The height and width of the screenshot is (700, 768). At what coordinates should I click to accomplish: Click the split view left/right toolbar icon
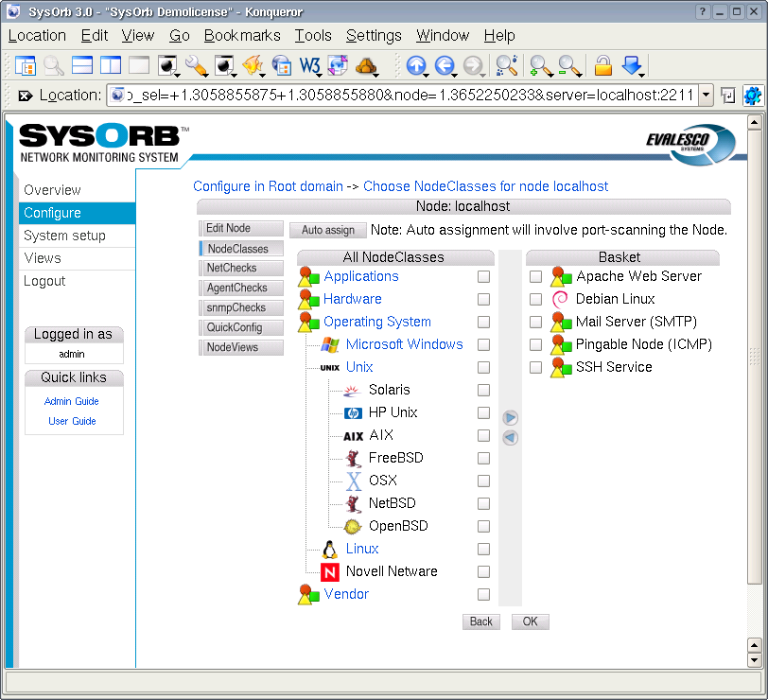coord(111,65)
